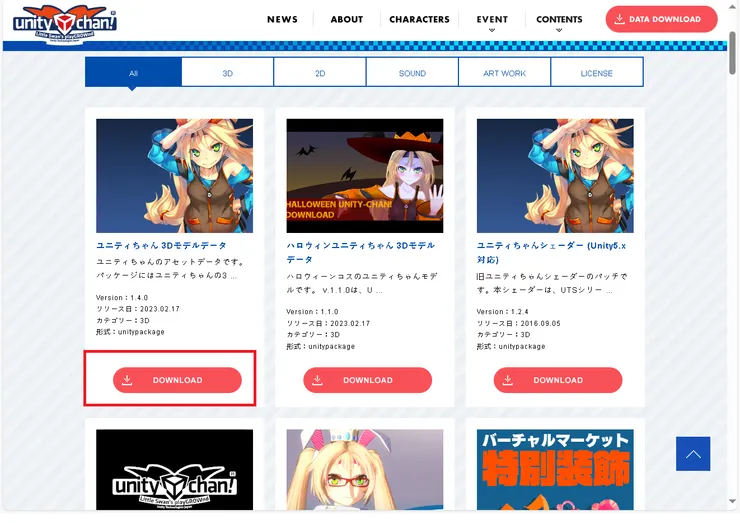Open the ABOUT menu item
The image size is (740, 523).
coord(346,19)
